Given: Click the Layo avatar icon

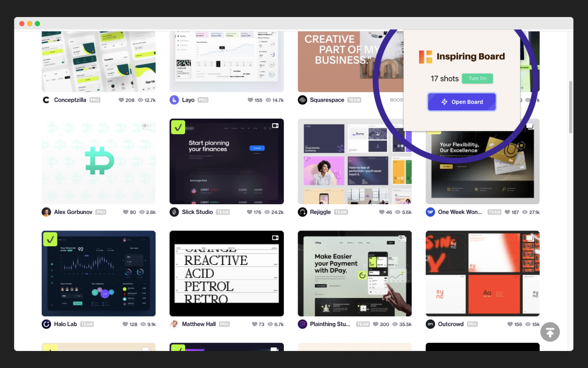Looking at the screenshot, I should 174,100.
